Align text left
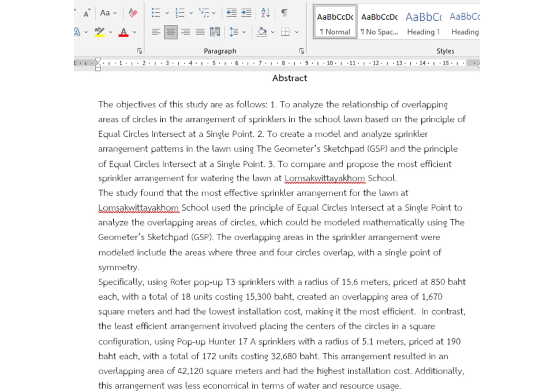Viewport: 554px width, 392px height. pos(156,32)
